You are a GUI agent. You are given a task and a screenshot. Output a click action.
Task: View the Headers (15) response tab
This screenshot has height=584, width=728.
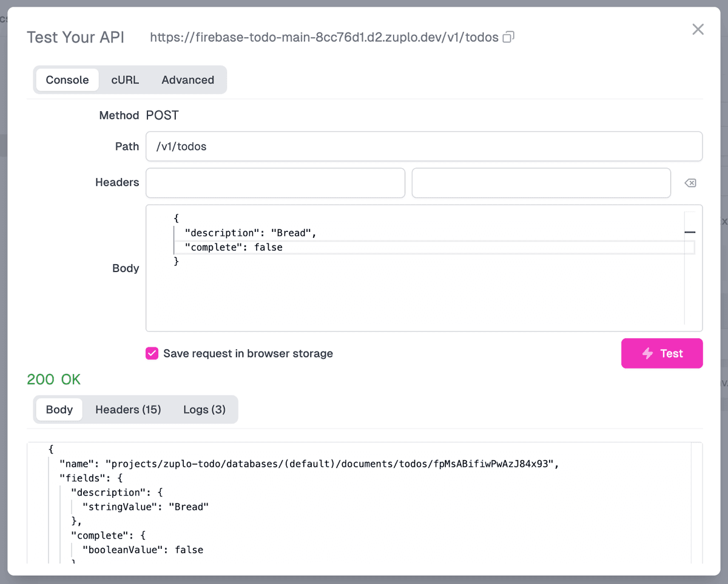(128, 409)
